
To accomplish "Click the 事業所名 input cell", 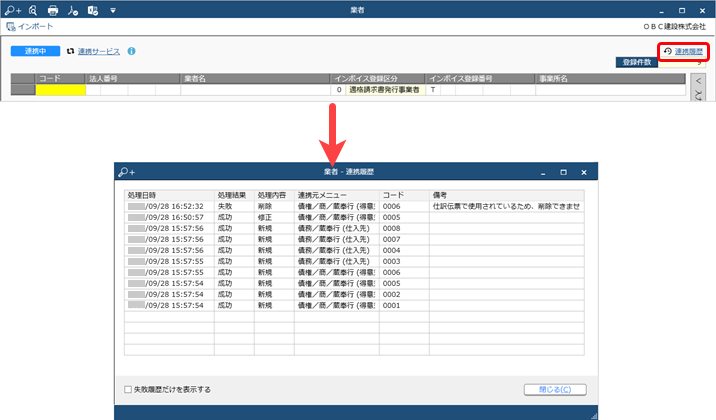I will [x=610, y=90].
